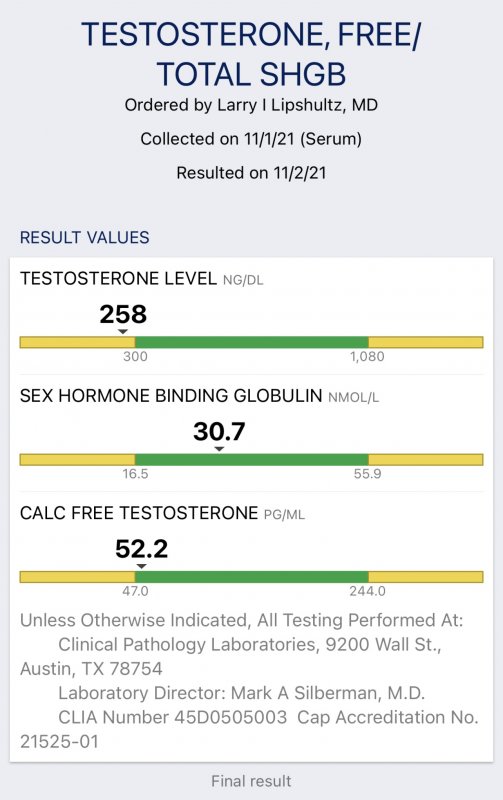
Task: Click the marker arrow under 258
Action: [x=122, y=332]
